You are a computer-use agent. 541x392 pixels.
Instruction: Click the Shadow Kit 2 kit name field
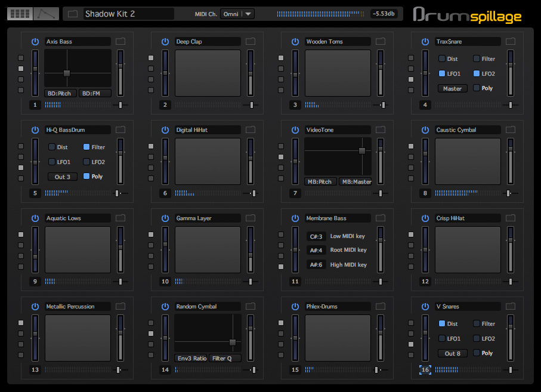coord(128,14)
